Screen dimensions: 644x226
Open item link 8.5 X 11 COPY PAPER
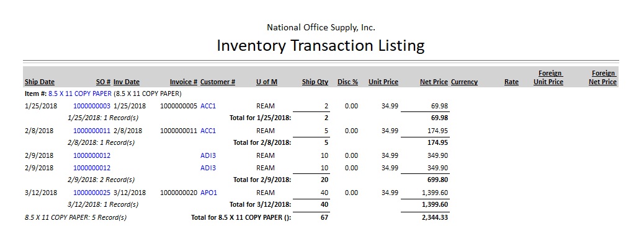[x=79, y=93]
